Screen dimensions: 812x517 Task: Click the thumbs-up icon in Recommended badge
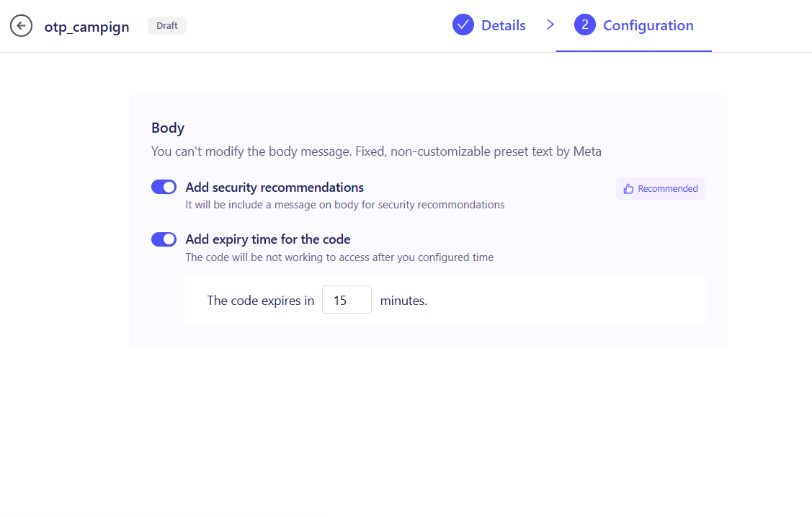628,189
